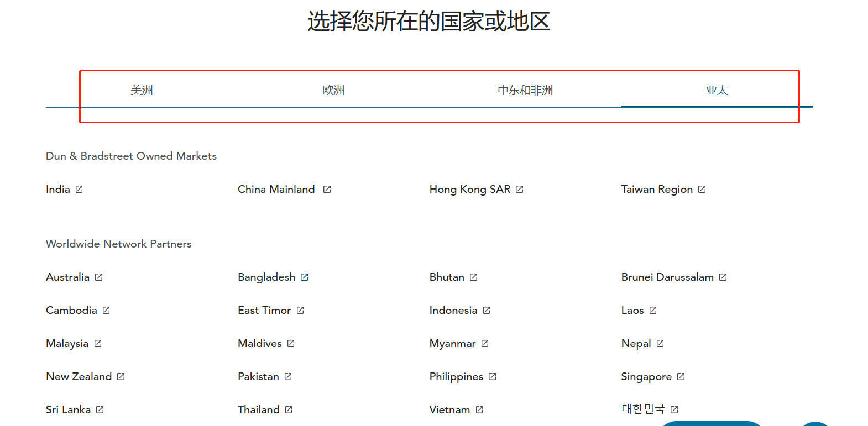Screen dimensions: 868x426
Task: Open the Pakistan link
Action: click(258, 376)
